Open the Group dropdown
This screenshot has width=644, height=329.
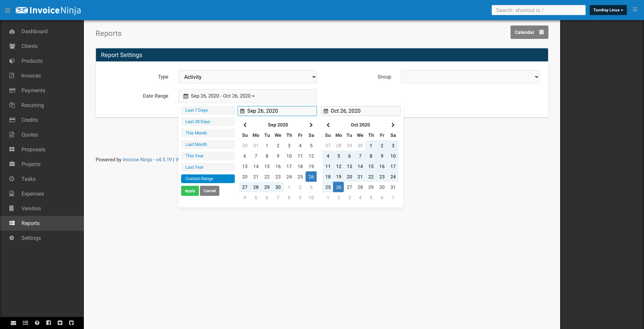(x=470, y=77)
